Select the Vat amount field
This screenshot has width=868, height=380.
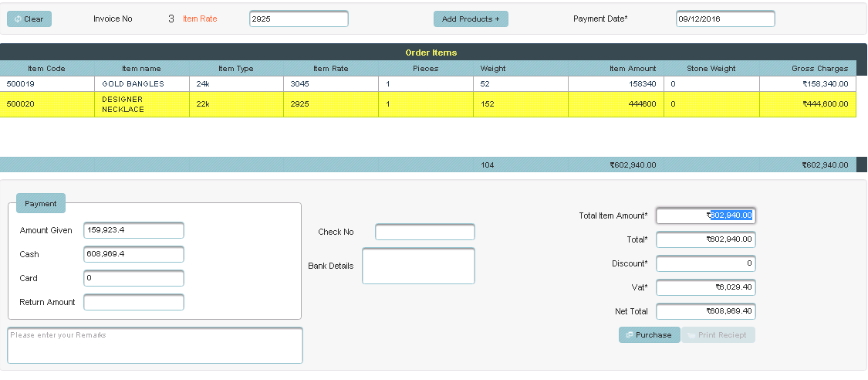(x=705, y=288)
